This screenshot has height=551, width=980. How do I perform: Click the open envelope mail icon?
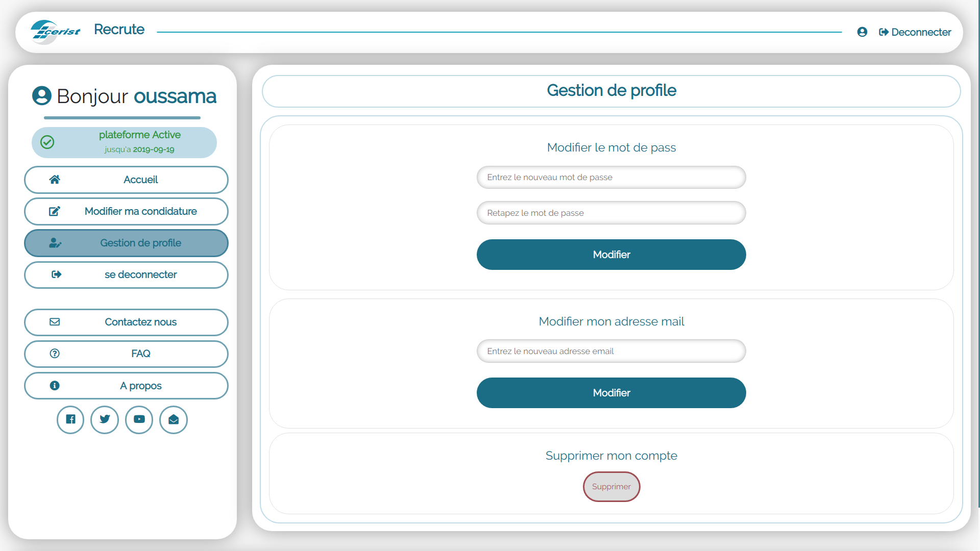point(174,419)
